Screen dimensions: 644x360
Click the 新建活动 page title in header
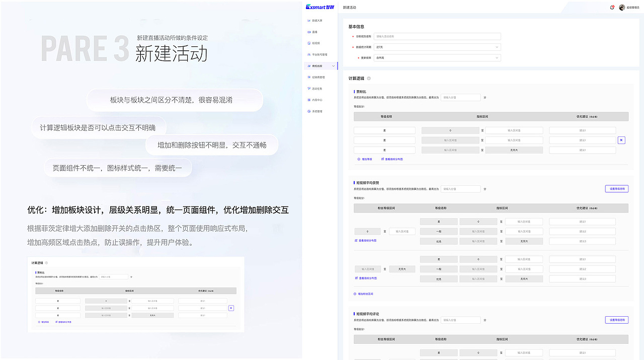point(350,8)
